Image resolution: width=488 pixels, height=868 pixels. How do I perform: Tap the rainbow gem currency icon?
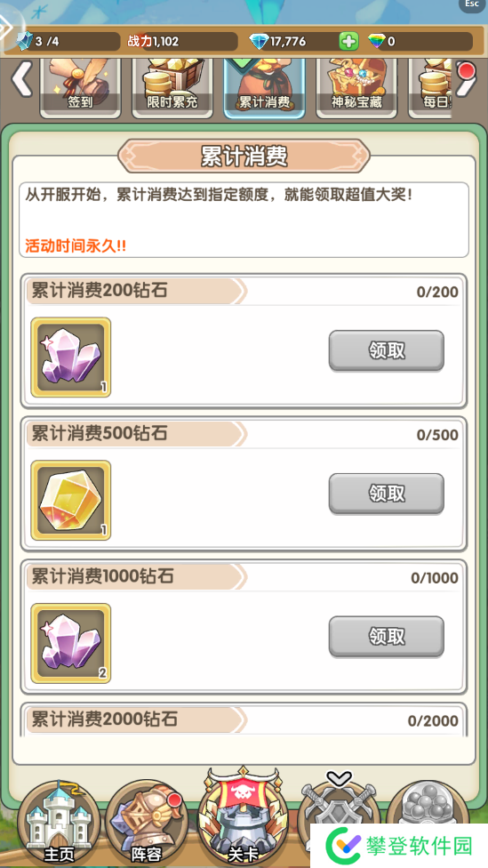[377, 41]
